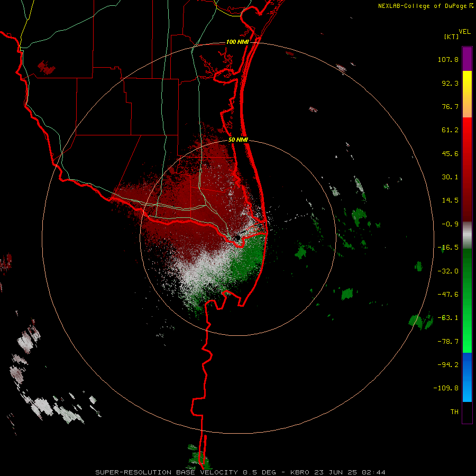This screenshot has height=476, width=476.
Task: Click the 61.2 legend value
Action: (x=450, y=130)
